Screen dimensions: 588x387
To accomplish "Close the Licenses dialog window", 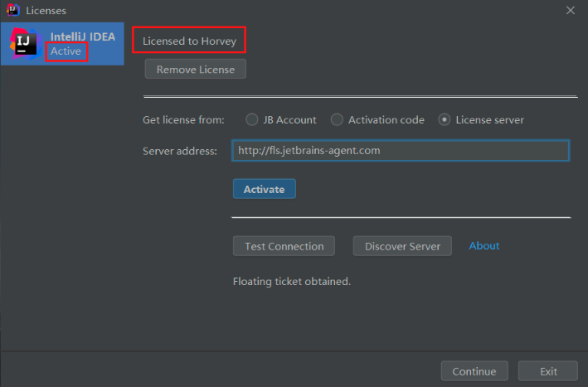I will click(x=571, y=10).
